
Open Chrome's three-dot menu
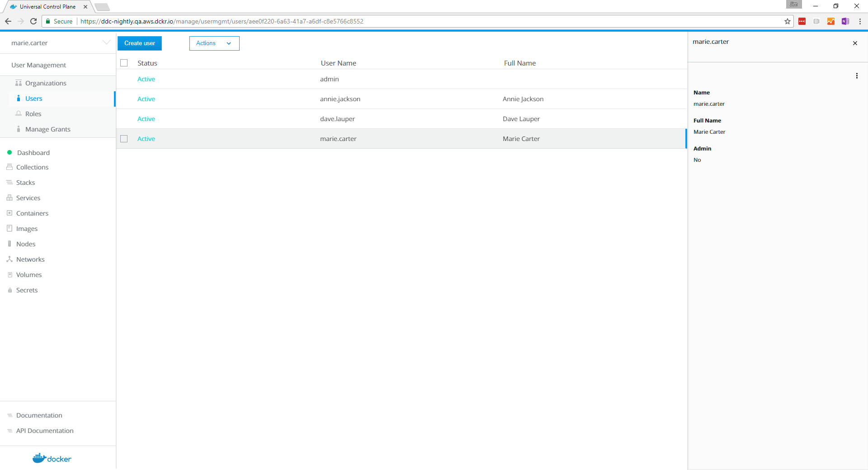point(860,21)
